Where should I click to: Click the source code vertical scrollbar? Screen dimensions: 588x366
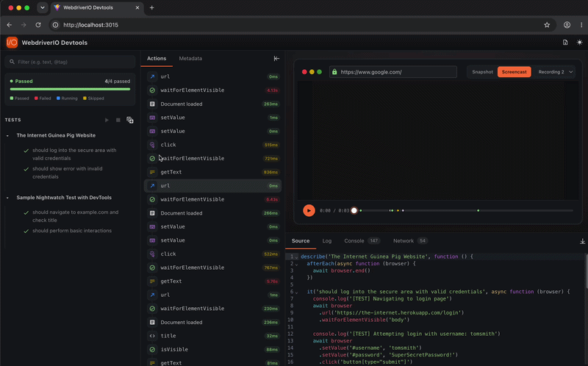point(586,270)
